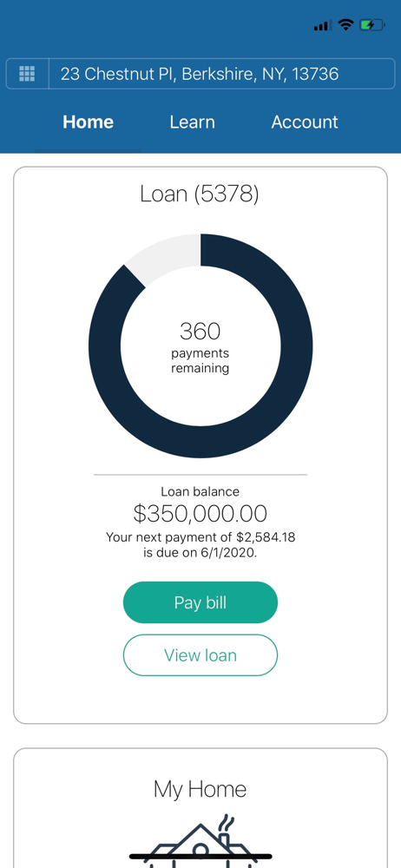This screenshot has width=401, height=868.
Task: Tap the Wi-Fi status icon
Action: [x=345, y=24]
